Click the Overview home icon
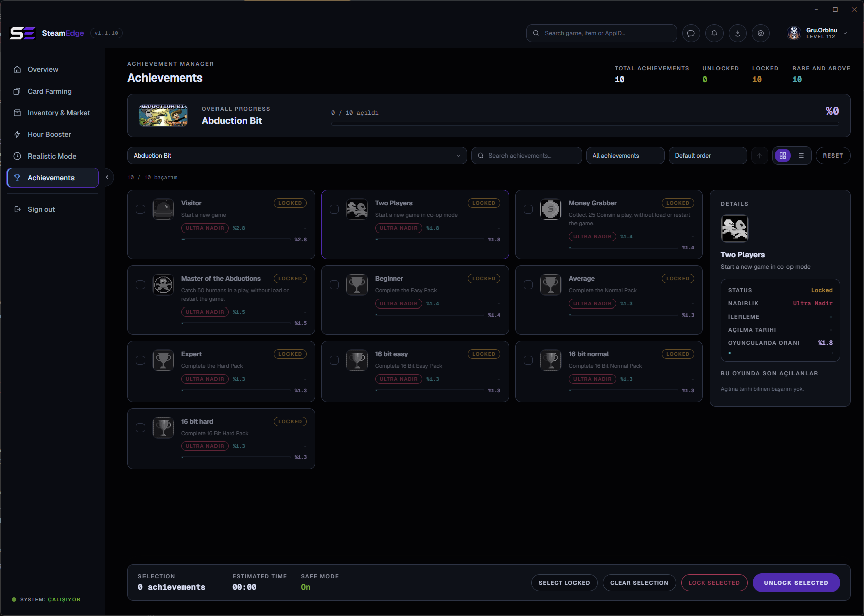 coord(17,69)
